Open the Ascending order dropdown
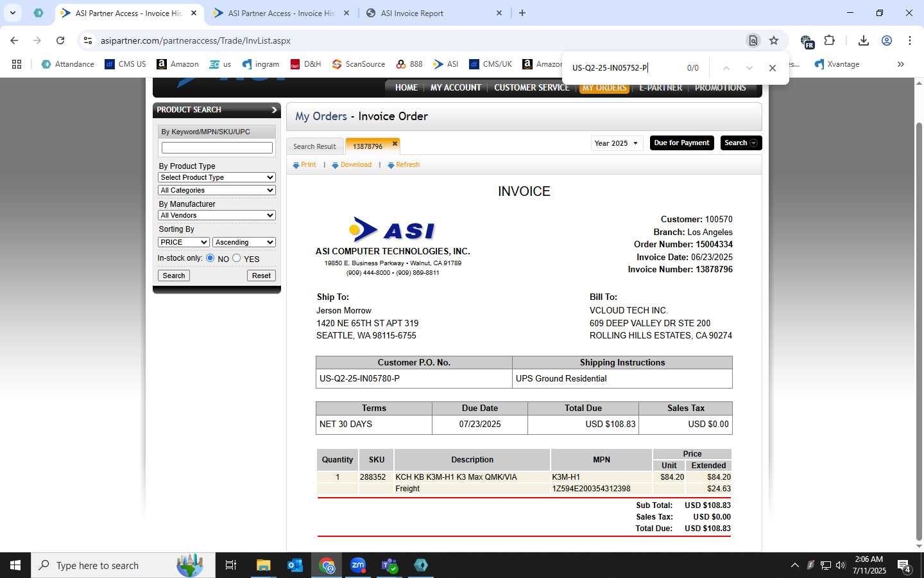Image resolution: width=924 pixels, height=578 pixels. point(244,242)
